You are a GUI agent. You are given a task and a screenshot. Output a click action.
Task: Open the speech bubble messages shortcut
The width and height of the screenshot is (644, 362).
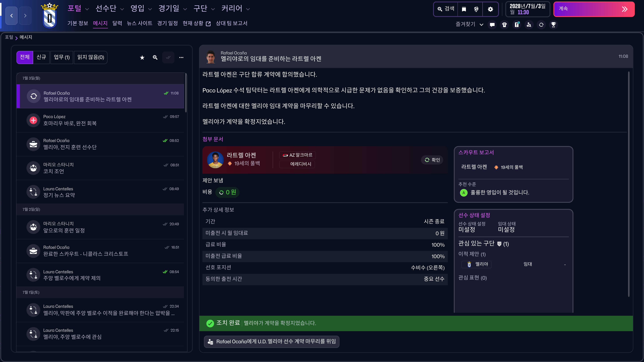pos(492,24)
